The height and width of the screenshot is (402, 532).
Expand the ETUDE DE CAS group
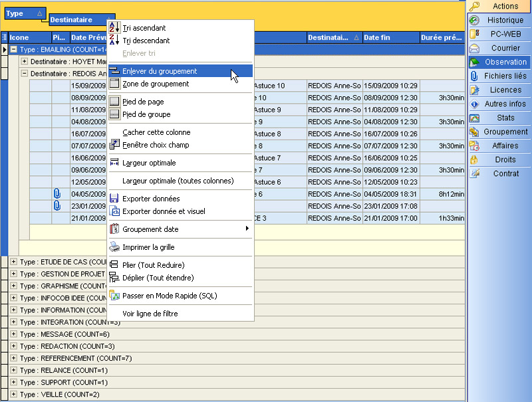(x=14, y=262)
